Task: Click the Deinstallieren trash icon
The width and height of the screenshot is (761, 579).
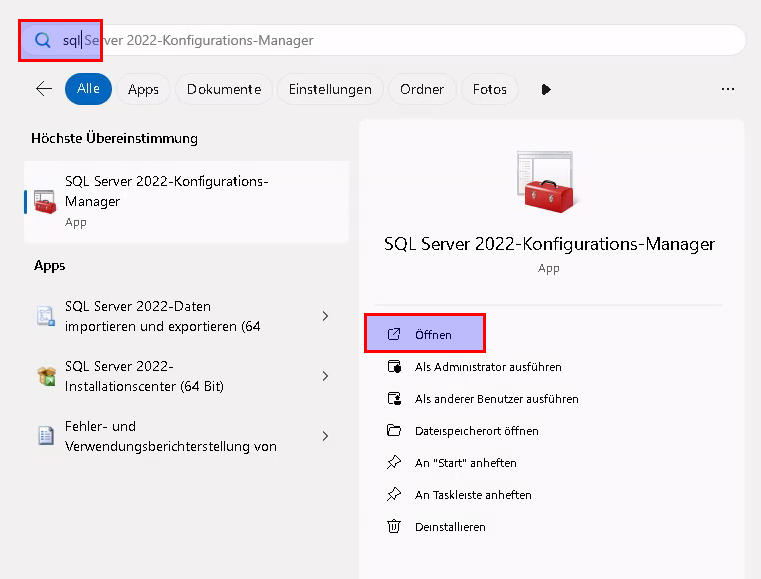Action: [394, 527]
